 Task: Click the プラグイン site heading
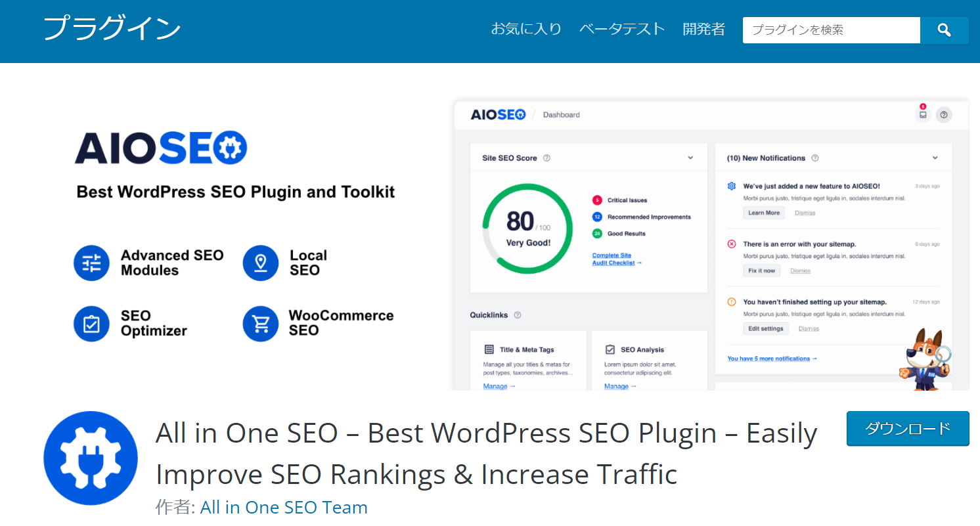pyautogui.click(x=112, y=30)
